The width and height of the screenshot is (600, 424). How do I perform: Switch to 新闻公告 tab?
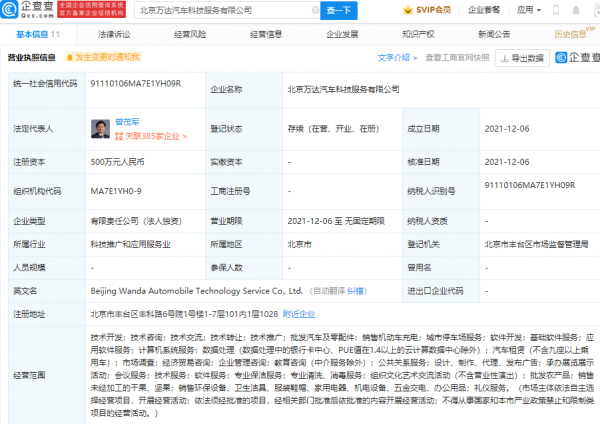point(494,34)
